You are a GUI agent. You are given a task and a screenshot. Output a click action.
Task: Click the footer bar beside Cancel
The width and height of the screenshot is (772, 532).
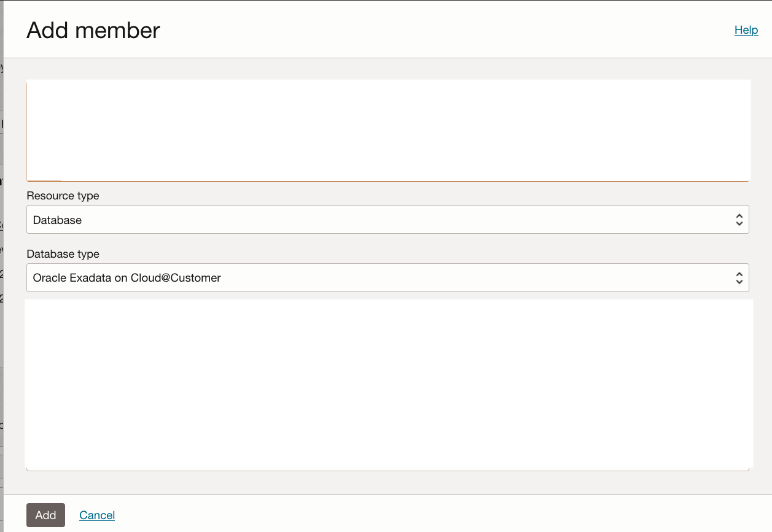430,514
